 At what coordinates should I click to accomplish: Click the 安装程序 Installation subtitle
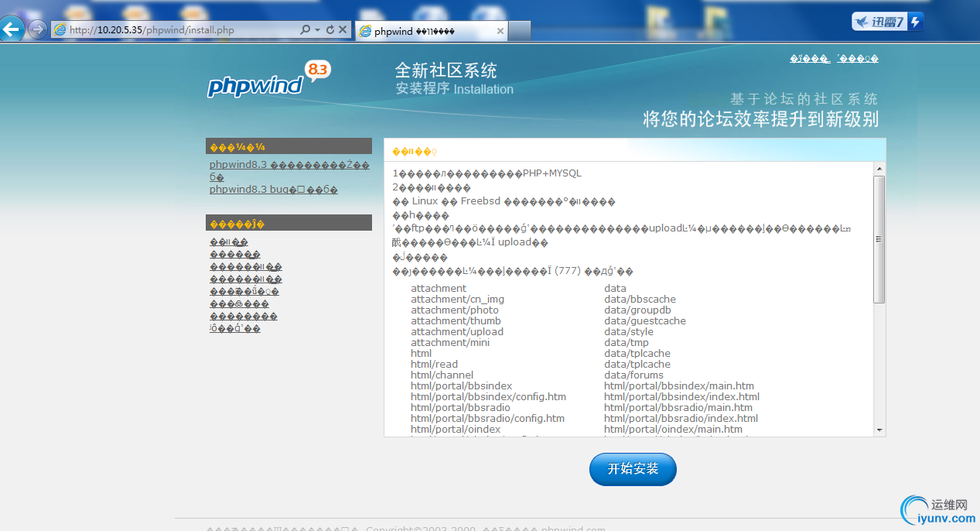click(454, 89)
